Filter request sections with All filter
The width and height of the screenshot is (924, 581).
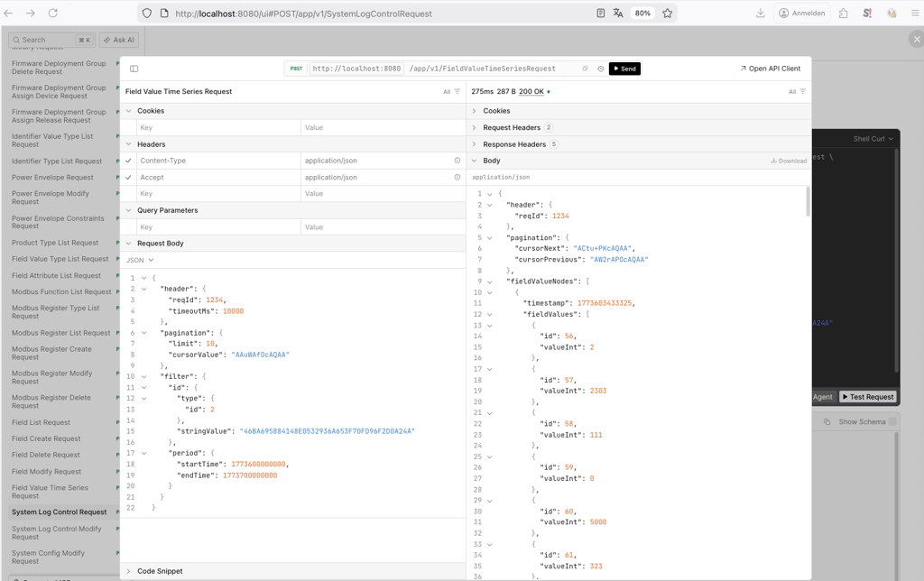[451, 92]
